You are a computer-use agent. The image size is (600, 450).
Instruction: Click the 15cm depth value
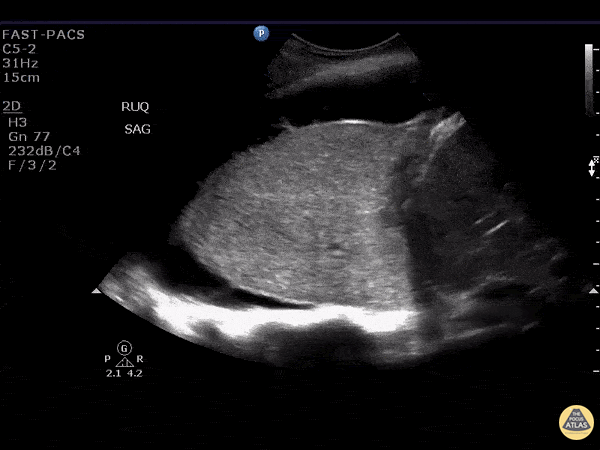pyautogui.click(x=21, y=78)
